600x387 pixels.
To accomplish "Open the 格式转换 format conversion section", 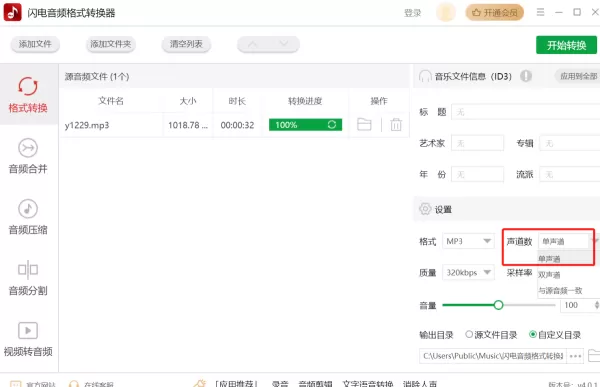I will (28, 95).
